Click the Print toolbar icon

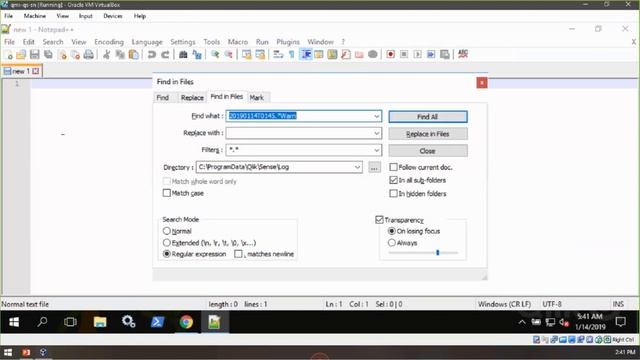tap(89, 54)
